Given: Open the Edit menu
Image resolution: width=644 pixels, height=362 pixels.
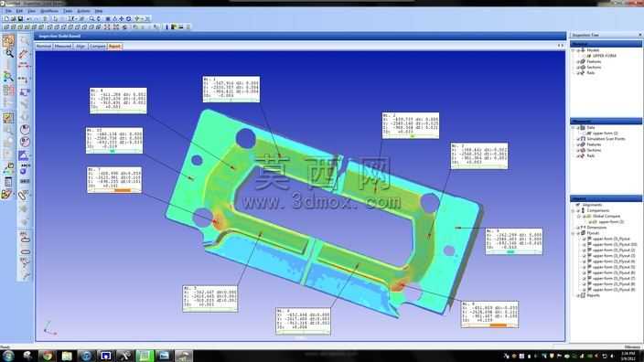Looking at the screenshot, I should (x=19, y=11).
